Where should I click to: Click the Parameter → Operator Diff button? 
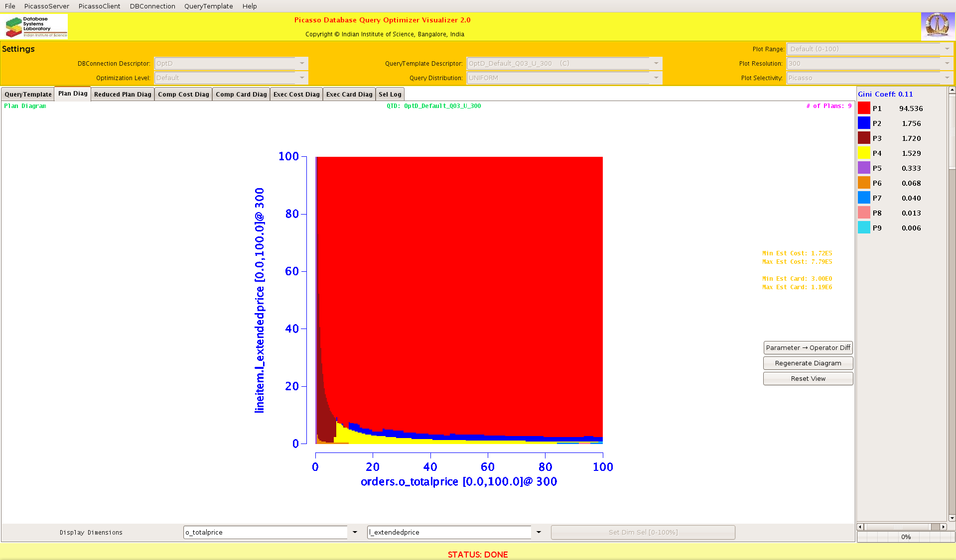click(808, 347)
